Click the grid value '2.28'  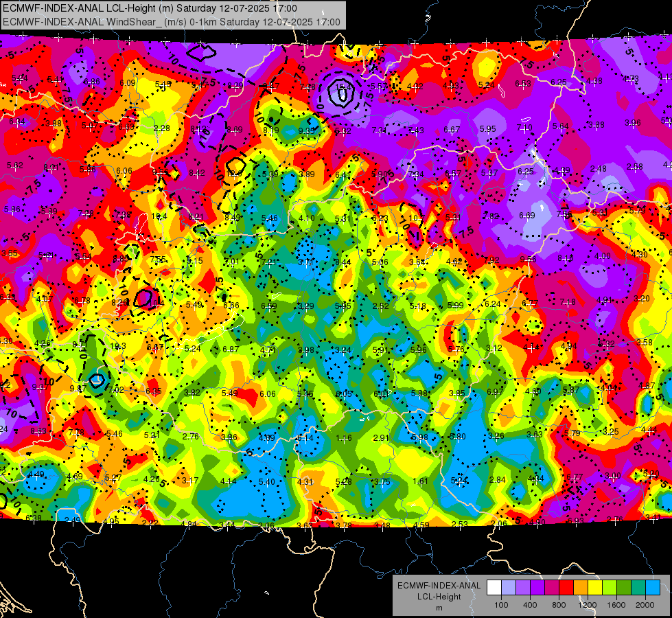(x=161, y=128)
